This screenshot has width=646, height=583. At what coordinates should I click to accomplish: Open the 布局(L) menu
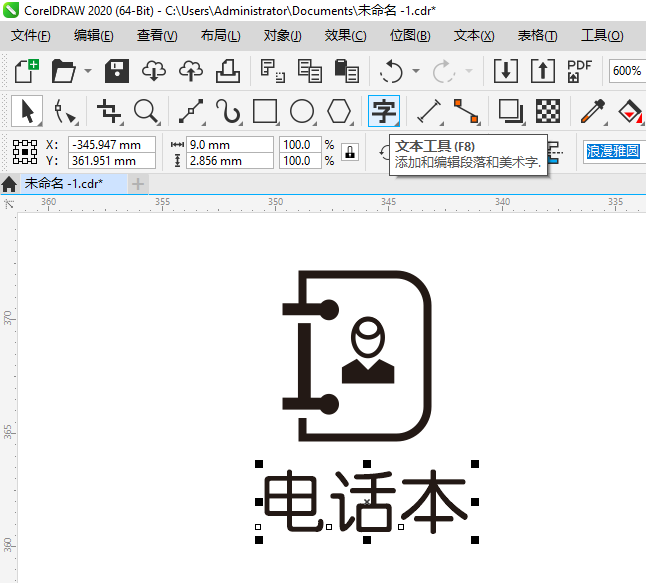[220, 36]
